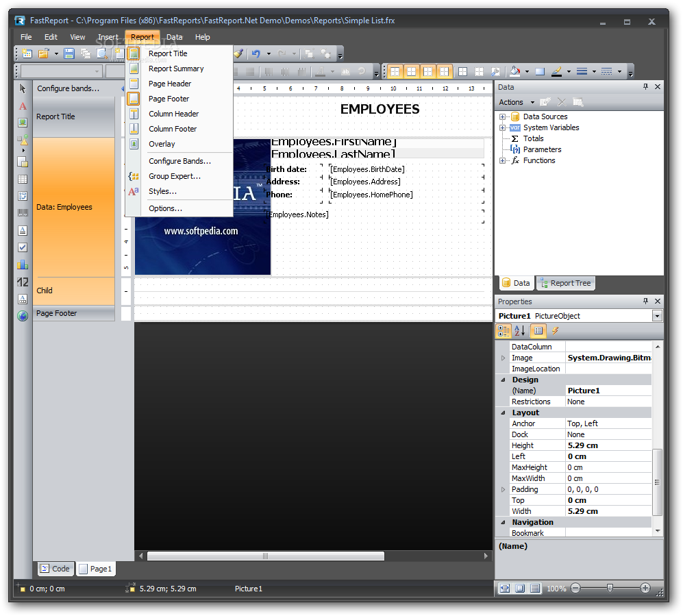Screen dimensions: 683x616
Task: Toggle the top border line button
Action: pos(395,71)
